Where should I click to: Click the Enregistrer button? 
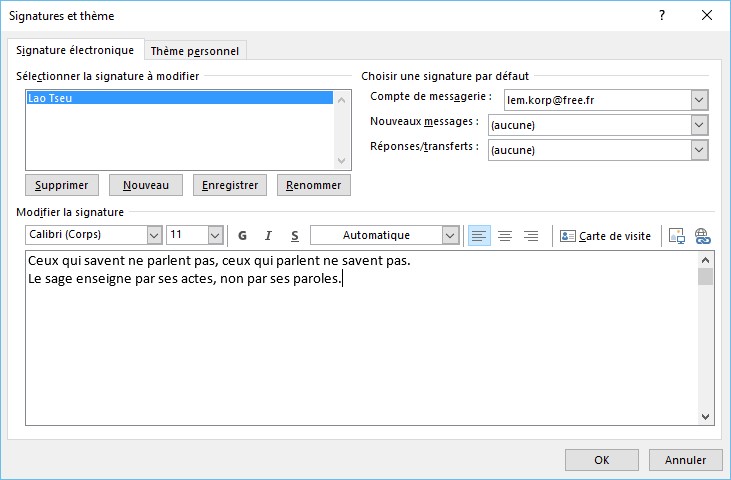230,185
